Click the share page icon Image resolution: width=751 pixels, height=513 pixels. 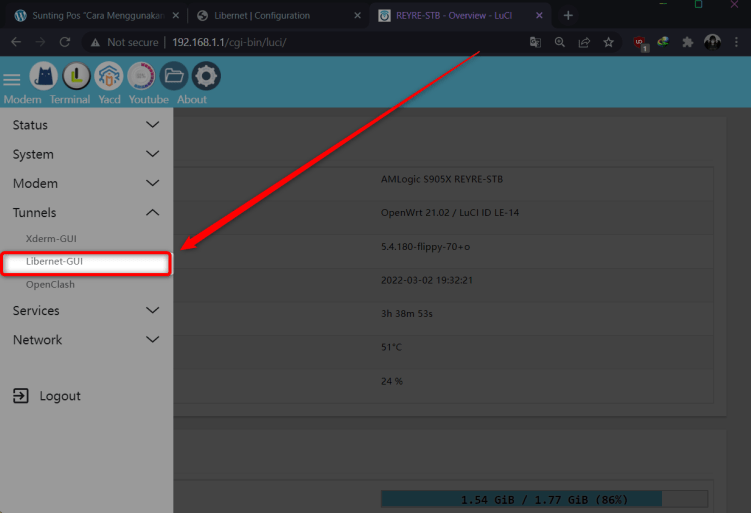click(x=584, y=42)
